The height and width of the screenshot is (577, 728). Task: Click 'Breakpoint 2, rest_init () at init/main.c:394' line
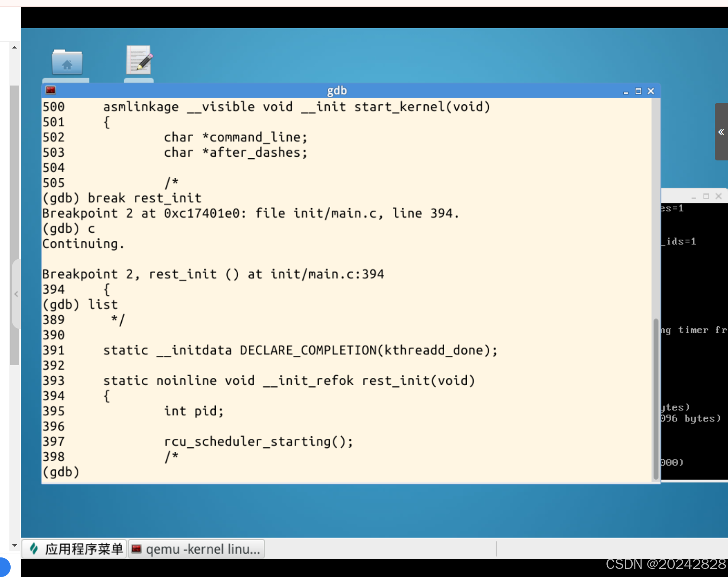tap(213, 274)
